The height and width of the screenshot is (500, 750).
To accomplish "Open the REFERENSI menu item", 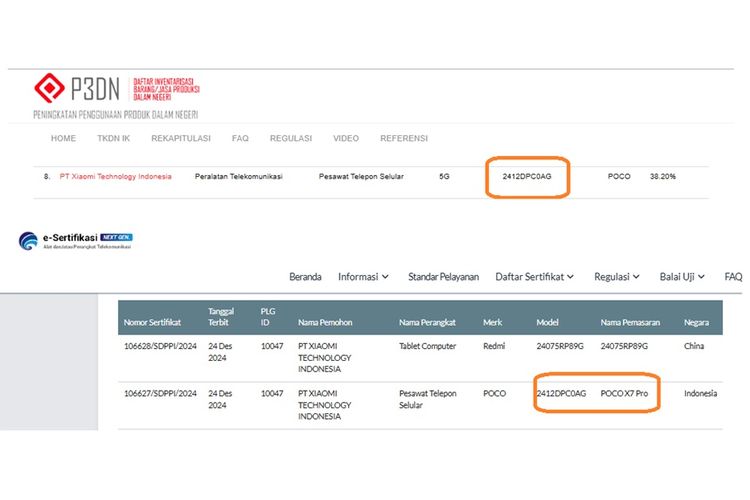I will (403, 138).
